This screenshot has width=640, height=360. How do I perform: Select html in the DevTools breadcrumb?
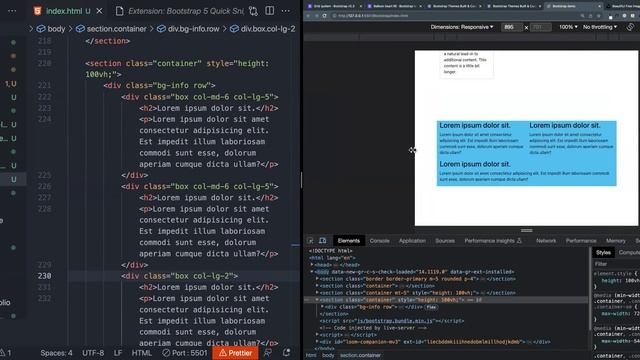[x=311, y=356]
